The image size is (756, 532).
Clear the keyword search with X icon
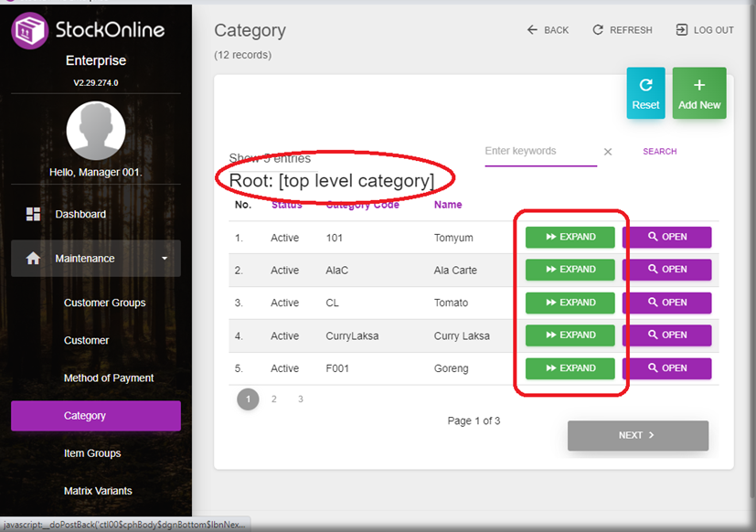point(608,152)
